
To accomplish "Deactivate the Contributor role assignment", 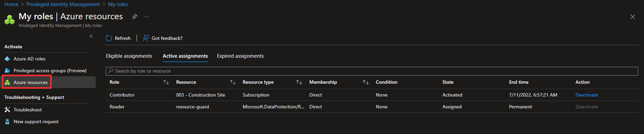I will point(587,95).
